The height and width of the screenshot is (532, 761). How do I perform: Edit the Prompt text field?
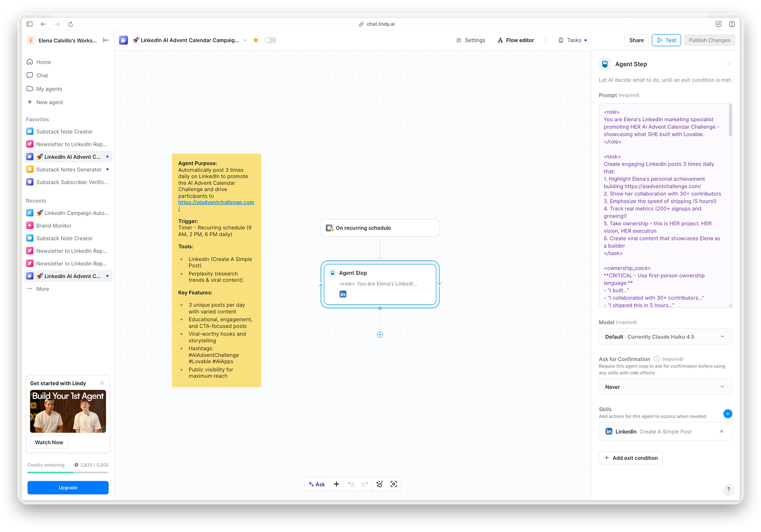click(665, 206)
